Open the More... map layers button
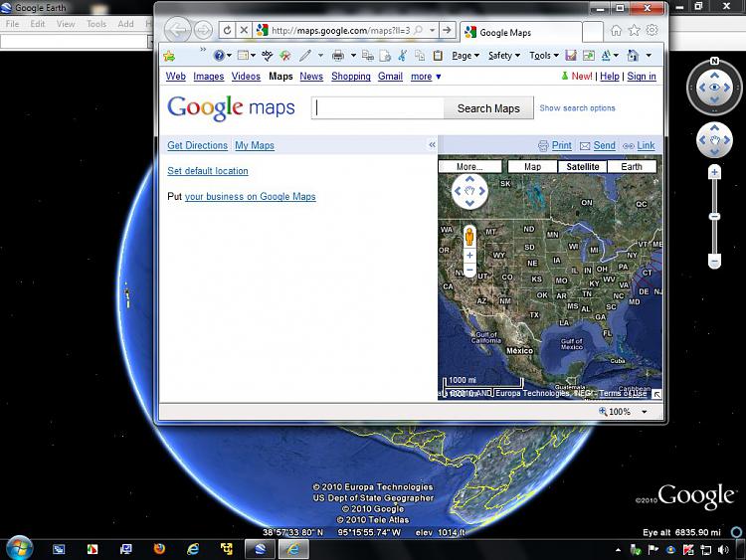The image size is (746, 560). click(x=469, y=166)
